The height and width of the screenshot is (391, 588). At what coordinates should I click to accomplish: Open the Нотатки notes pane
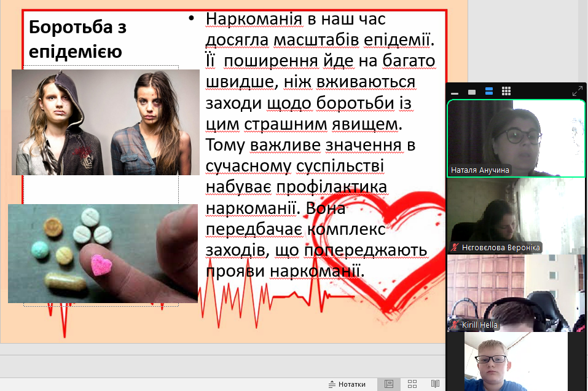347,384
